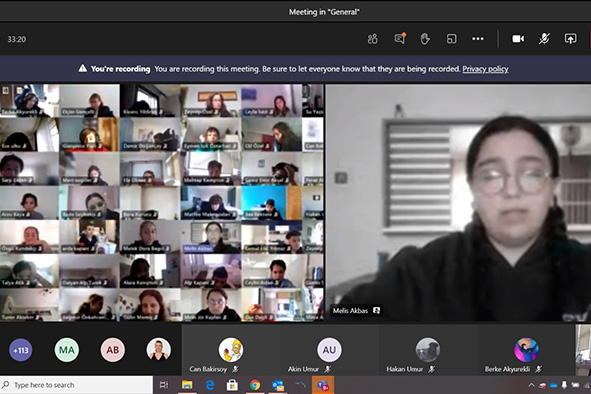The image size is (591, 394).
Task: Click Melis Akbas's main video feed
Action: click(x=458, y=203)
